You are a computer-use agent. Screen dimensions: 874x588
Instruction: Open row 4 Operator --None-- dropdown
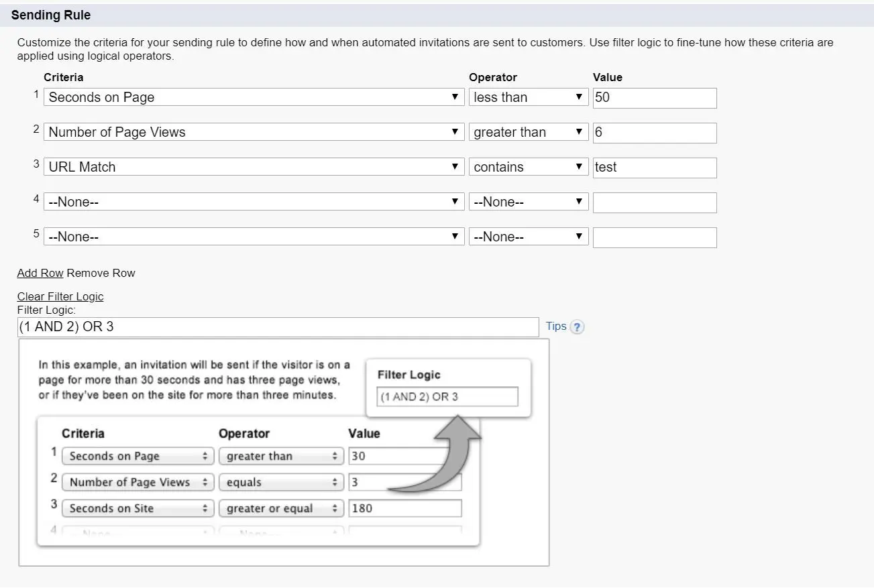pos(529,202)
